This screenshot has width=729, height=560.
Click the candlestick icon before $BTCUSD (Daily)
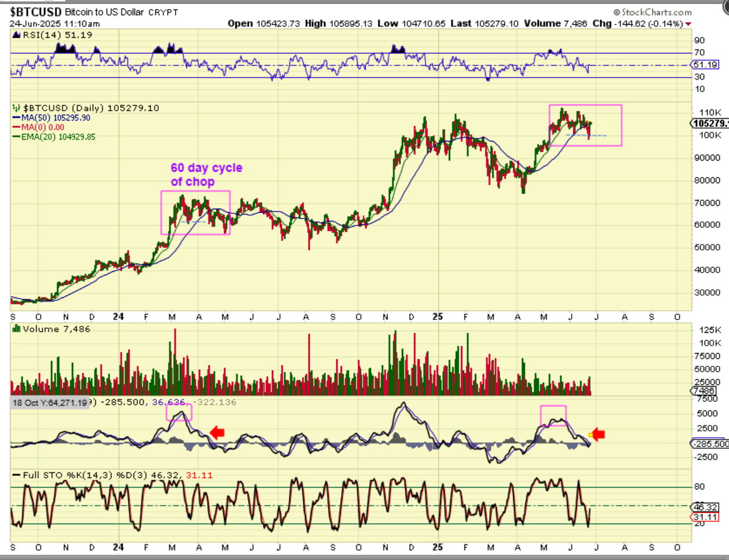pos(16,108)
